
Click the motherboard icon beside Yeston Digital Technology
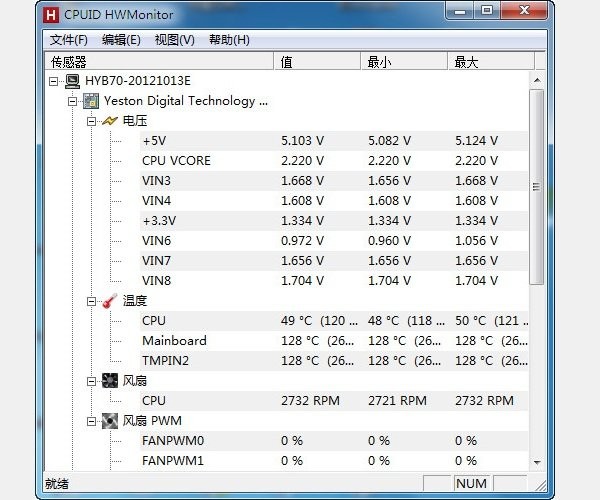coord(91,101)
